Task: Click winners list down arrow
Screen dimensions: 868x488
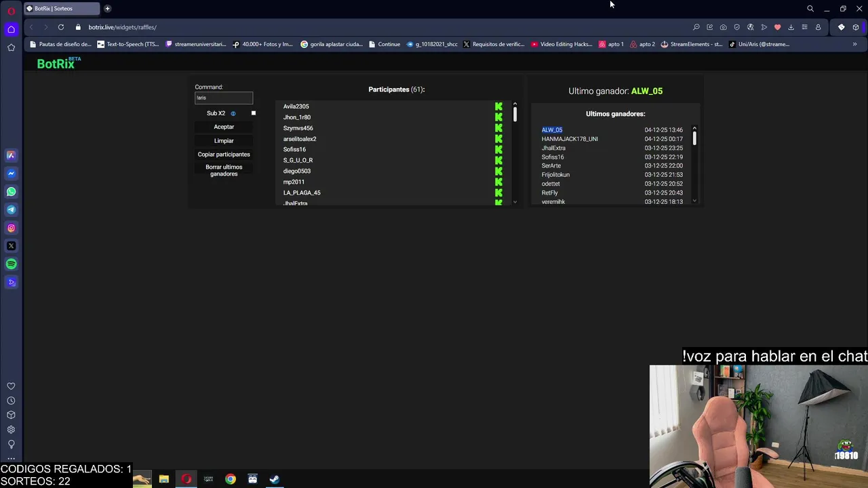Action: click(694, 201)
